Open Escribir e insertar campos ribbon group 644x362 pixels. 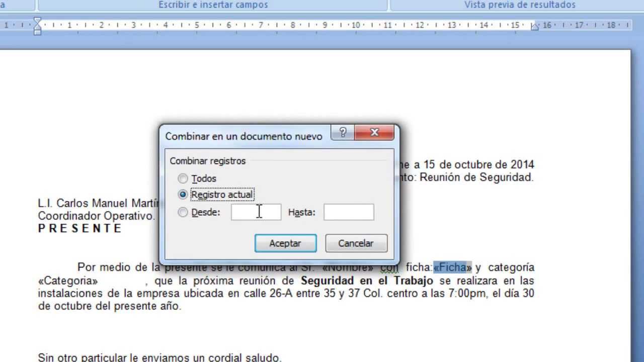213,5
